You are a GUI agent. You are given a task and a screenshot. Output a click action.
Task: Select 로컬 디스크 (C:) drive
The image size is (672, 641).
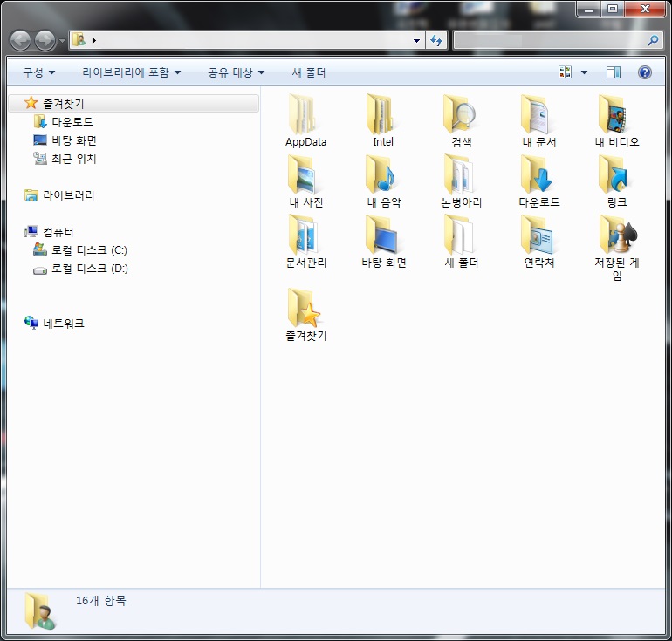[x=80, y=250]
